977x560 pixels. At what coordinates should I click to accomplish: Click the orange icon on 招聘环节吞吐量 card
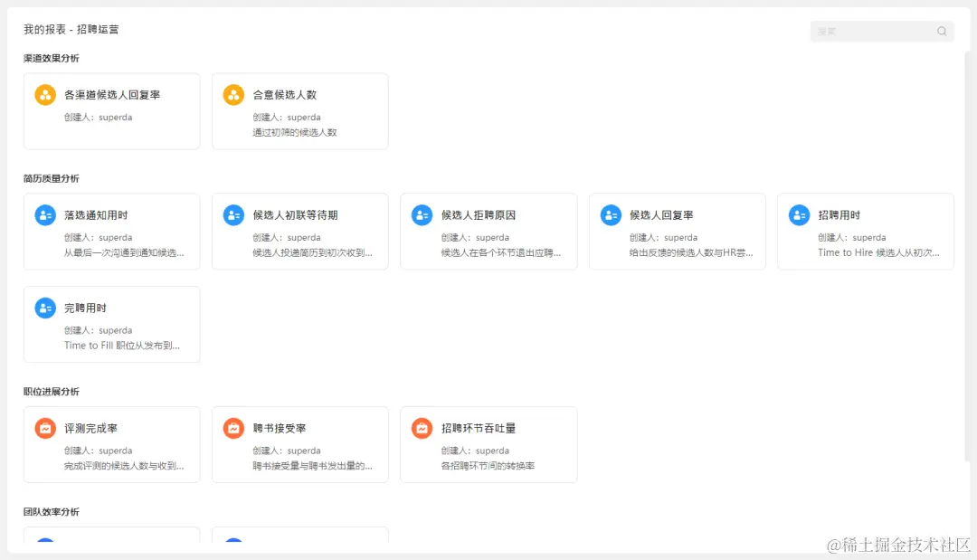pyautogui.click(x=422, y=428)
